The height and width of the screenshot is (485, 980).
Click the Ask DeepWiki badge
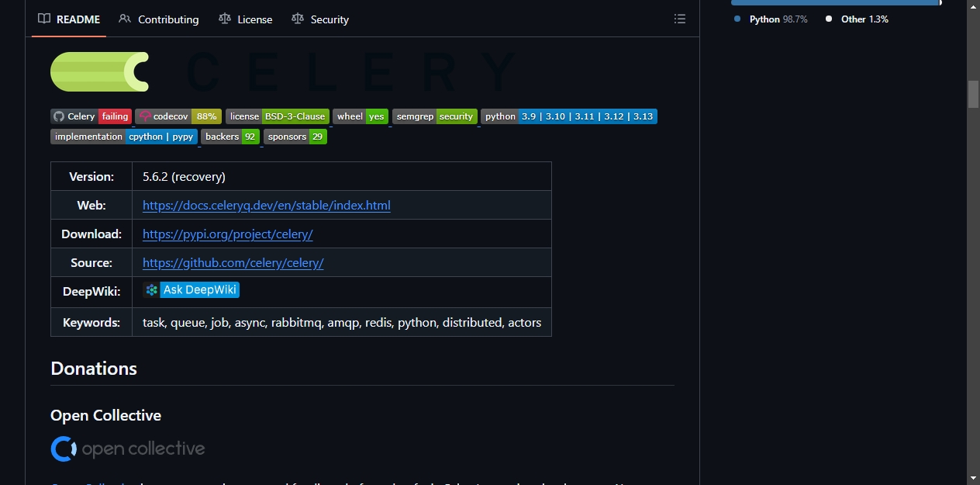click(192, 290)
